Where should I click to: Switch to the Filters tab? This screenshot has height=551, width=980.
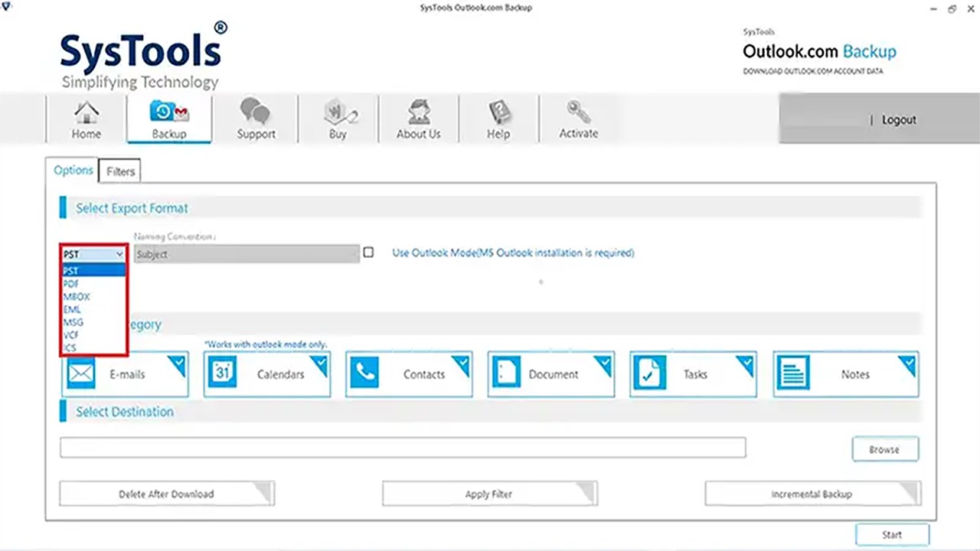click(120, 171)
